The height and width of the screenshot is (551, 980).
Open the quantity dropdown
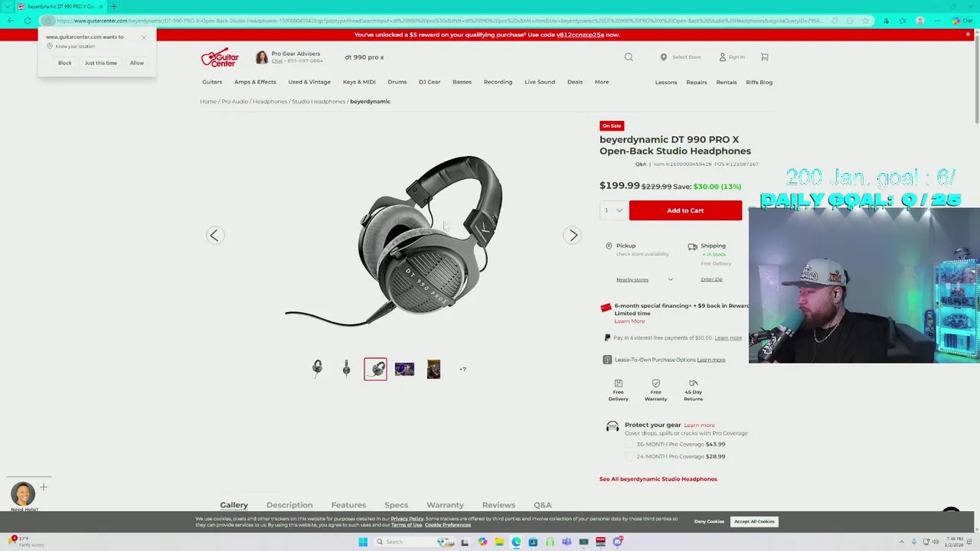612,210
